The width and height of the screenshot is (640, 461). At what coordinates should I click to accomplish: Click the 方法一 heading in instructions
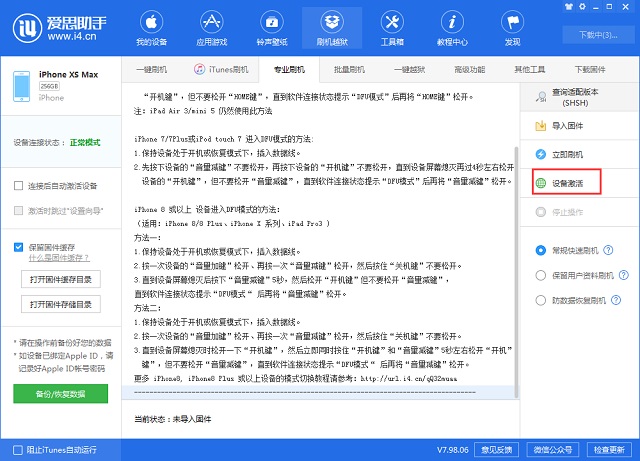[147, 238]
